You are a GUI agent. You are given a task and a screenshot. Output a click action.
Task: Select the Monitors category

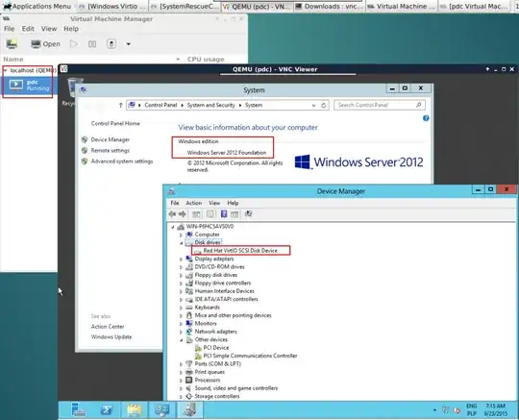point(206,324)
